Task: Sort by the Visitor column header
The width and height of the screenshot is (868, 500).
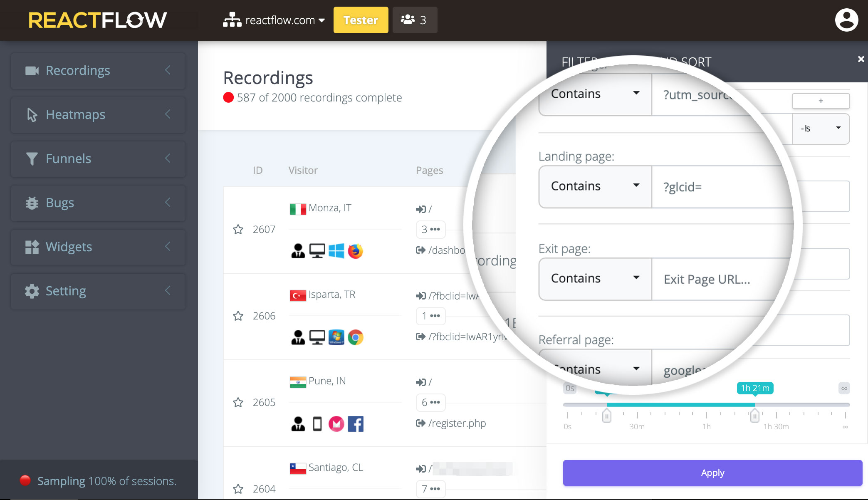Action: 303,170
